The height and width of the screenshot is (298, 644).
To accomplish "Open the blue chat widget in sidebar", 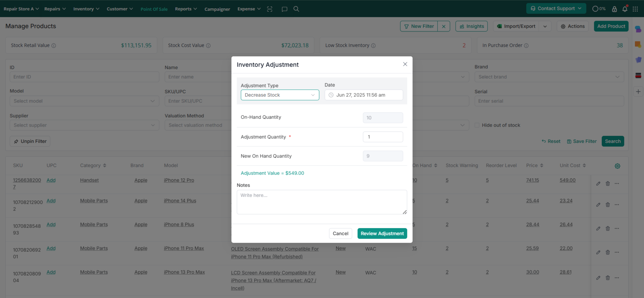I will [638, 29].
